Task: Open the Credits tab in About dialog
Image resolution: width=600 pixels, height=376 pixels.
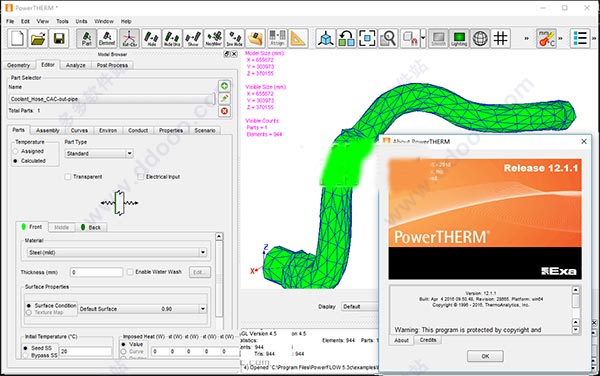Action: (x=427, y=340)
